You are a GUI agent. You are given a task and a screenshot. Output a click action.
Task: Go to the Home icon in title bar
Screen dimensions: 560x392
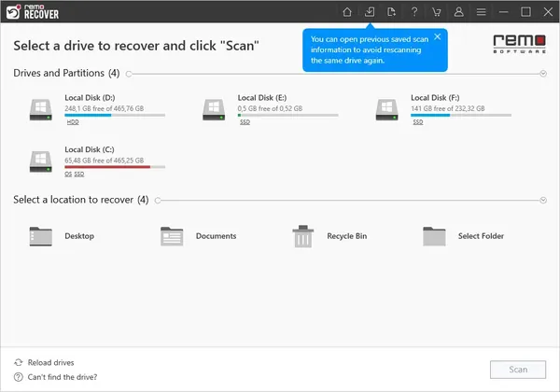pyautogui.click(x=347, y=12)
